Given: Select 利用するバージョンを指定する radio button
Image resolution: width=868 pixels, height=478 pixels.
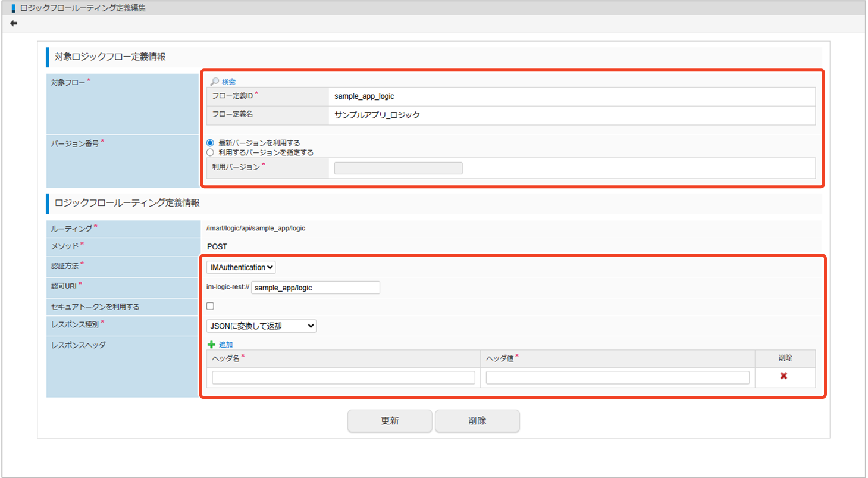Looking at the screenshot, I should coord(210,152).
